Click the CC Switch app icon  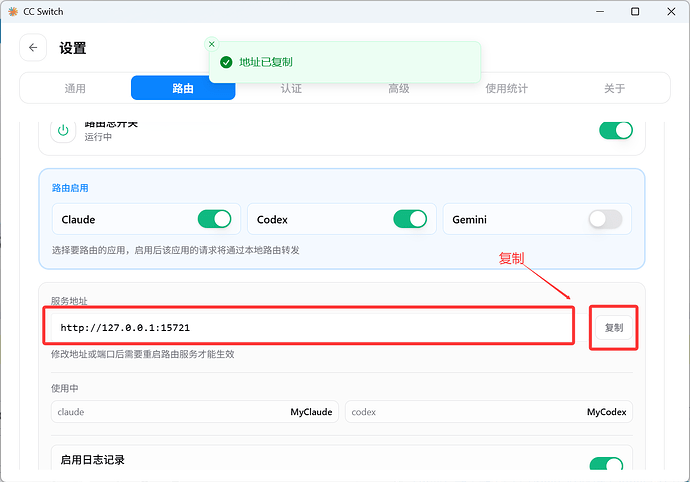tap(13, 11)
